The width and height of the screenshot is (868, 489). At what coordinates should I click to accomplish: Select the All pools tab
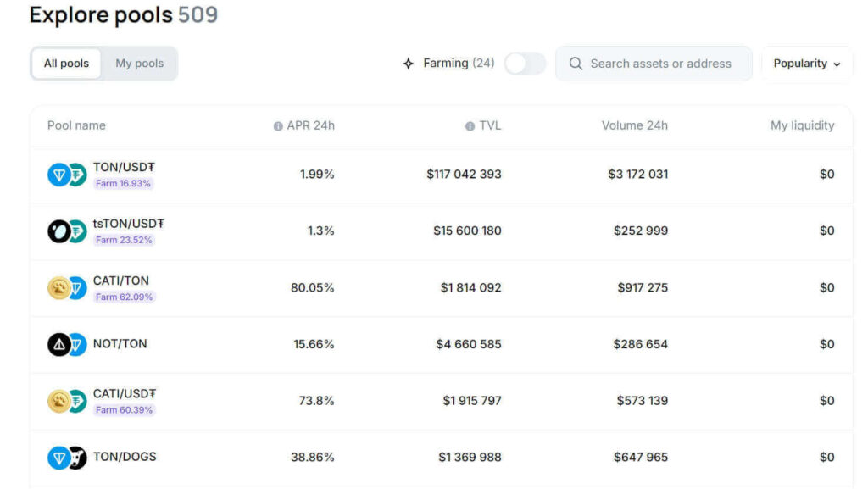tap(66, 64)
